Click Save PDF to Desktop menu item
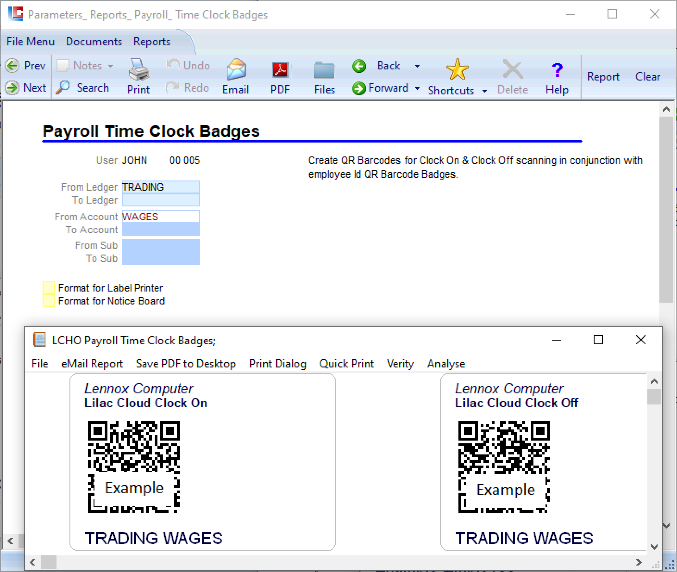Screen dimensions: 677x572 pos(186,363)
